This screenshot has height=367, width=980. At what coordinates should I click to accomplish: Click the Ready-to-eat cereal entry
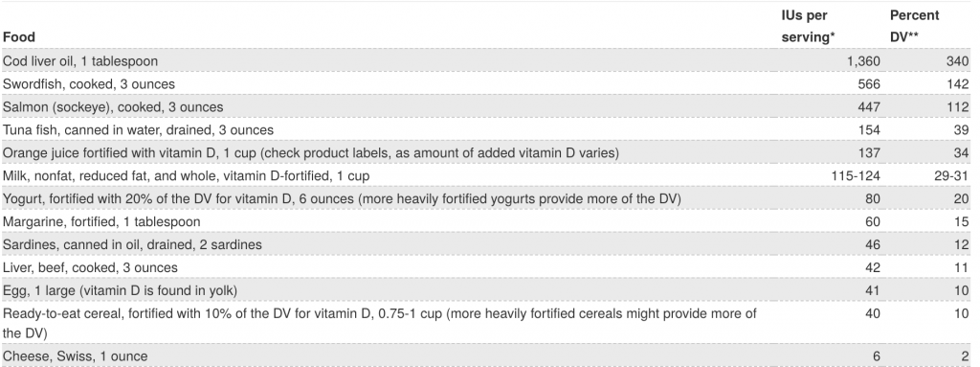[379, 323]
